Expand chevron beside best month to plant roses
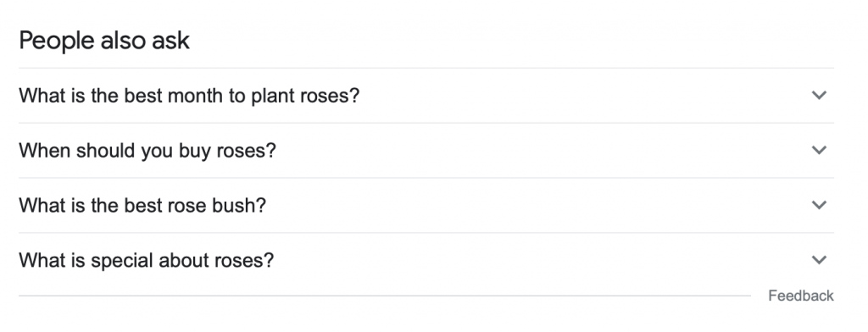This screenshot has height=332, width=868. [819, 95]
